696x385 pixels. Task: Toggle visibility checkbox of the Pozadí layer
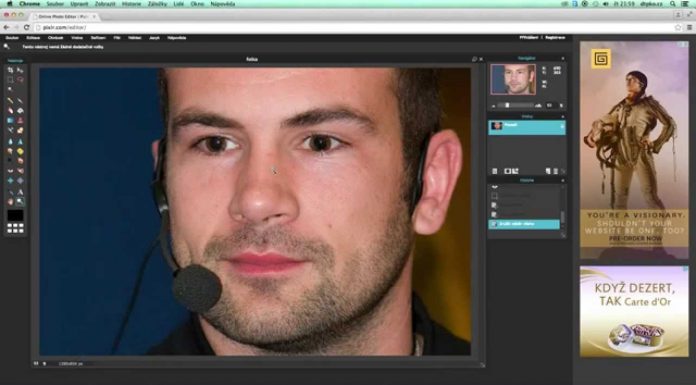562,127
